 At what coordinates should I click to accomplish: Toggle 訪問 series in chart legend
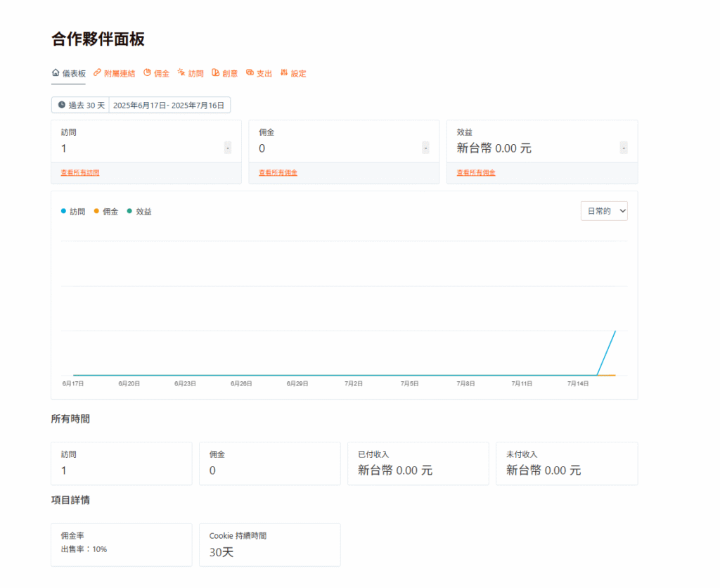[x=73, y=211]
